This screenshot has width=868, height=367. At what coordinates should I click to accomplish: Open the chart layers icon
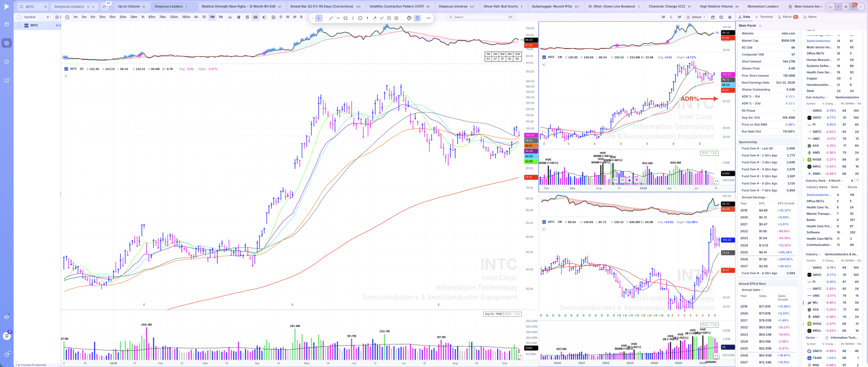[x=273, y=17]
